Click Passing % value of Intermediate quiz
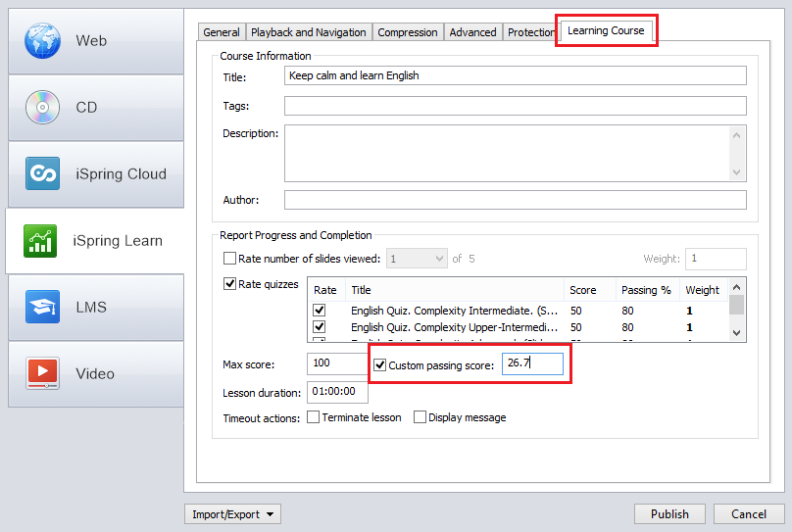This screenshot has height=532, width=792. (x=628, y=311)
